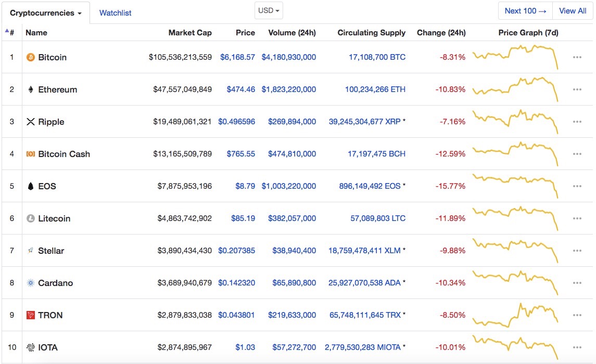Click supply 17,108,700 BTC
This screenshot has height=364, width=596.
(x=377, y=57)
